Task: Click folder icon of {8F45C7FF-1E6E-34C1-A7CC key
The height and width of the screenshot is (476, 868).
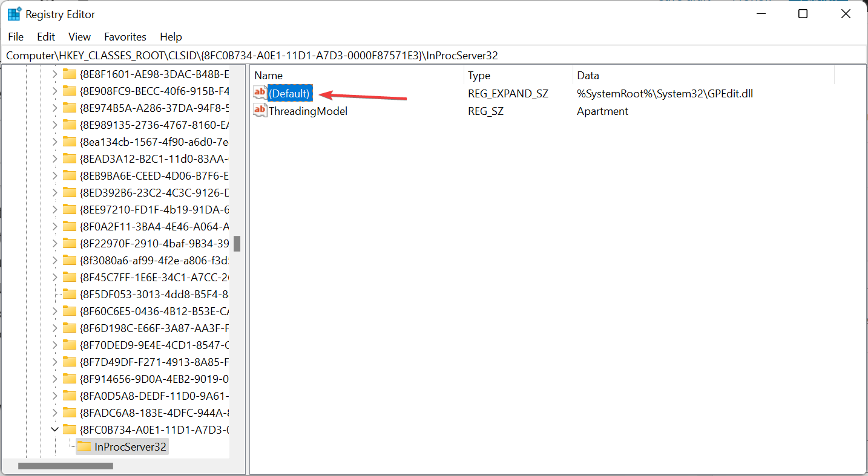Action: pos(69,278)
